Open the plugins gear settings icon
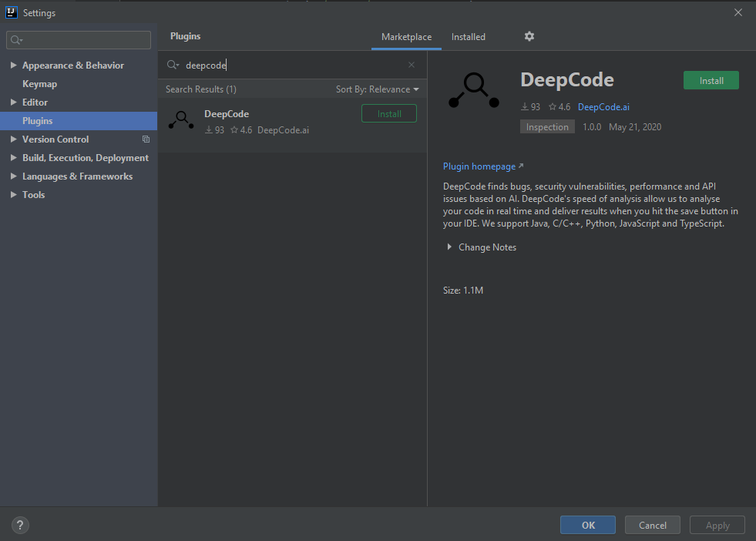The height and width of the screenshot is (541, 756). click(529, 37)
